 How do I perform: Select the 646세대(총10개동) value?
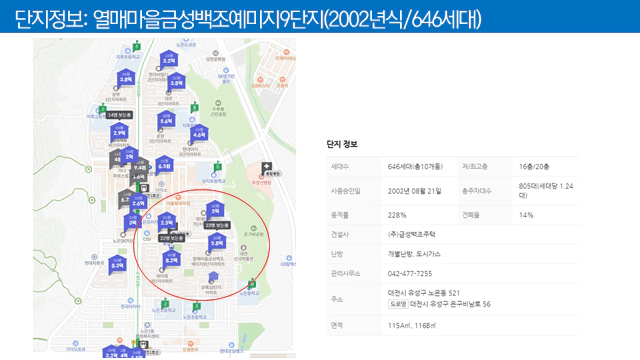pyautogui.click(x=415, y=167)
